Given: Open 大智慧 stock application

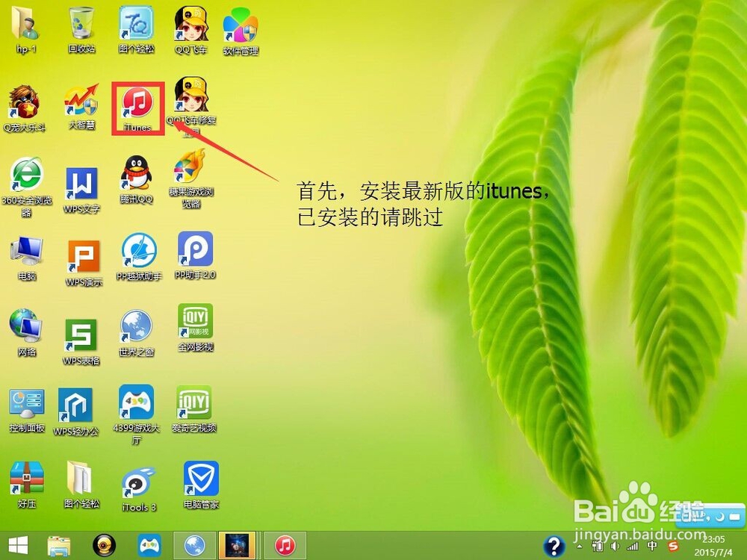Looking at the screenshot, I should click(x=82, y=107).
